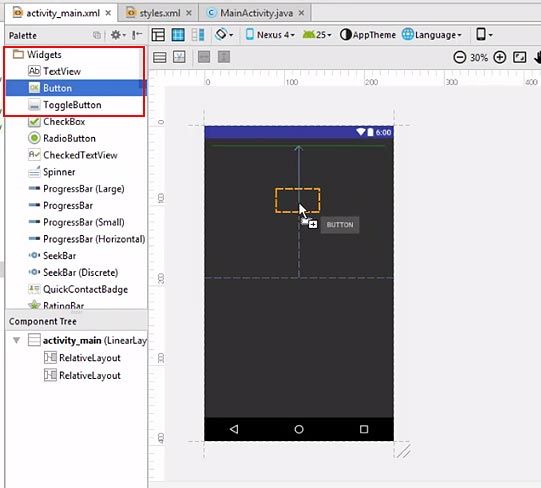Select ToggleButton in the palette
Viewport: 541px width, 488px height.
click(72, 105)
